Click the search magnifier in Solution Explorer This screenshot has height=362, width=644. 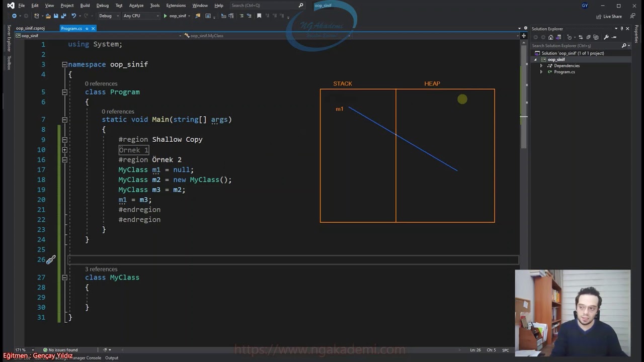tap(624, 46)
